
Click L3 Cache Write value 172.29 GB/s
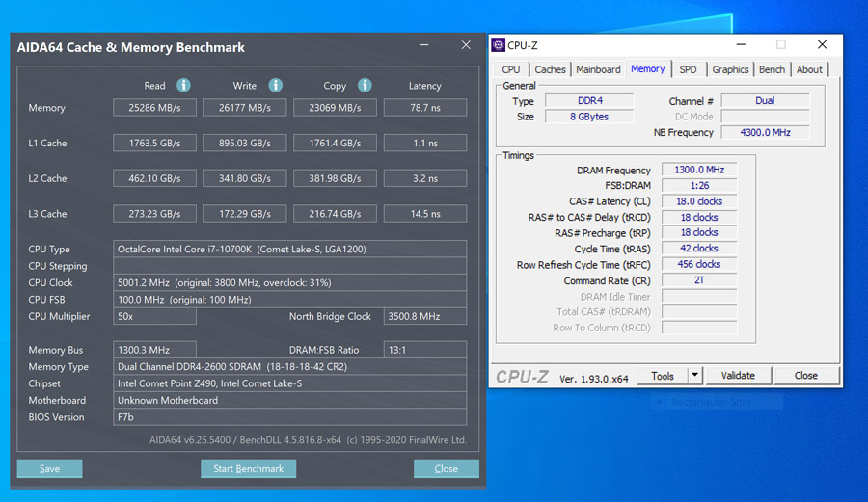click(x=245, y=214)
